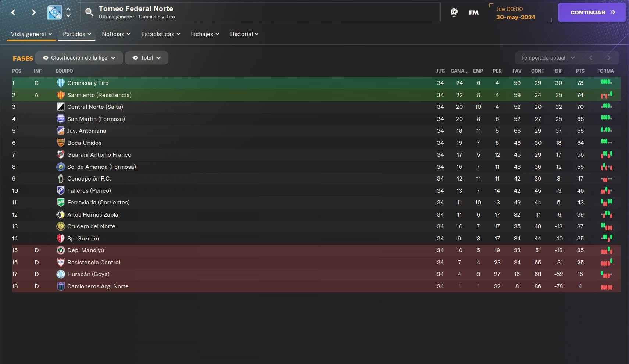Open the FM menu icon

coord(474,13)
